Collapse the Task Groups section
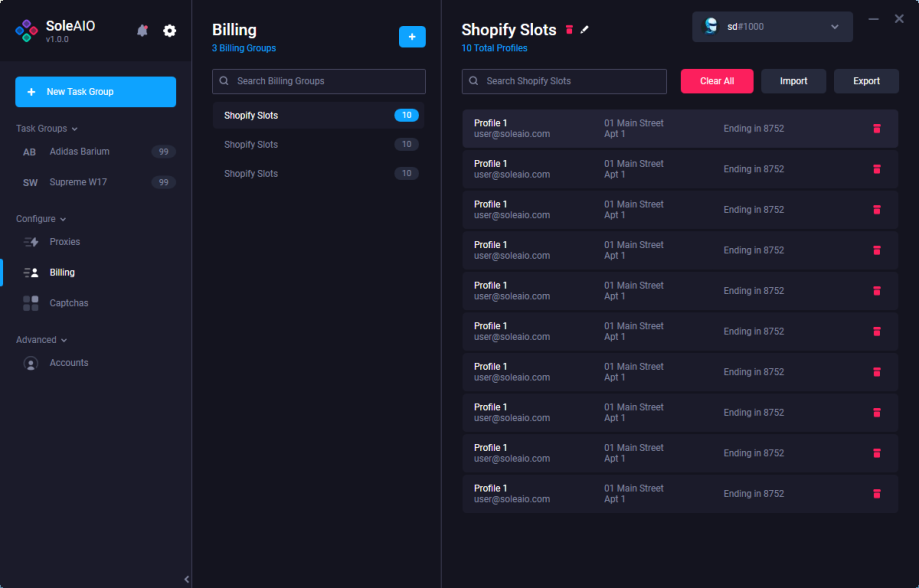The height and width of the screenshot is (588, 919). point(47,128)
